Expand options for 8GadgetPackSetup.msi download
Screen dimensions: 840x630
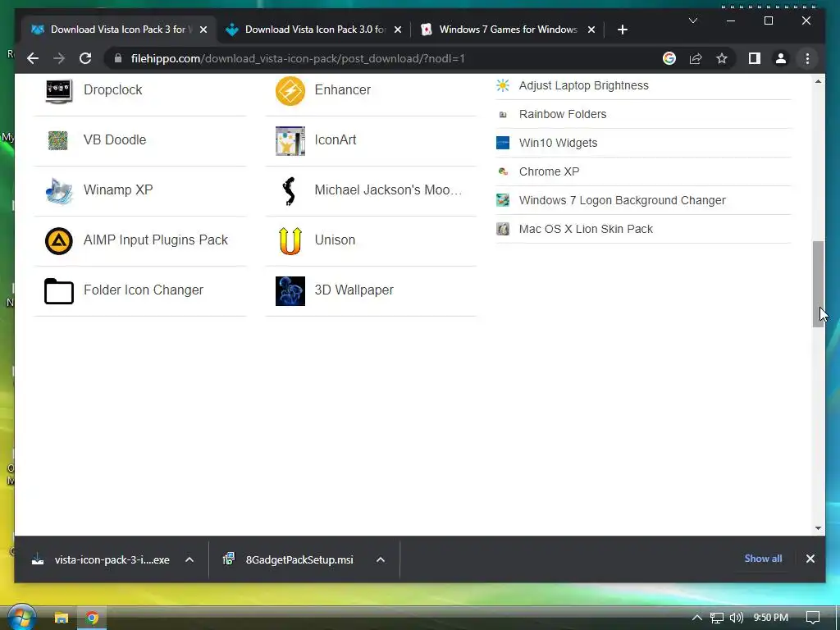(381, 559)
